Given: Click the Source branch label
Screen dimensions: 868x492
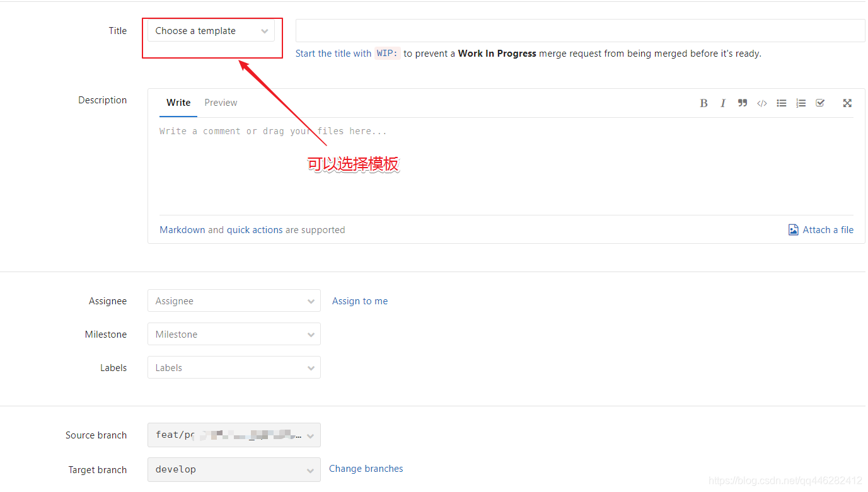Looking at the screenshot, I should coord(96,435).
